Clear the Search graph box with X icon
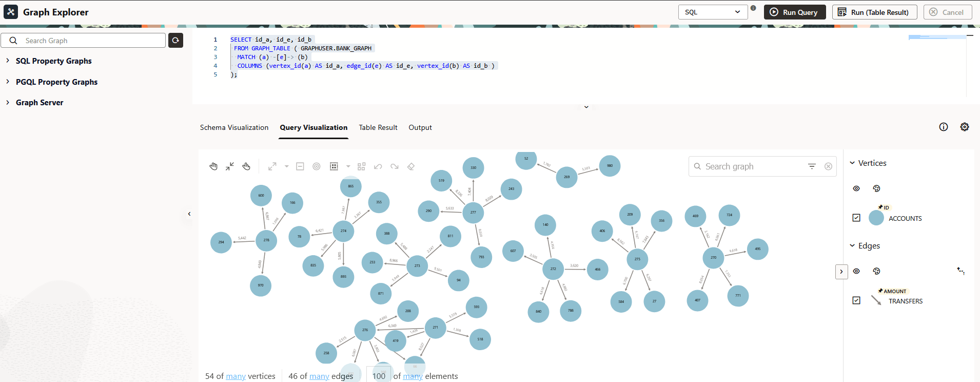The height and width of the screenshot is (382, 980). click(828, 166)
